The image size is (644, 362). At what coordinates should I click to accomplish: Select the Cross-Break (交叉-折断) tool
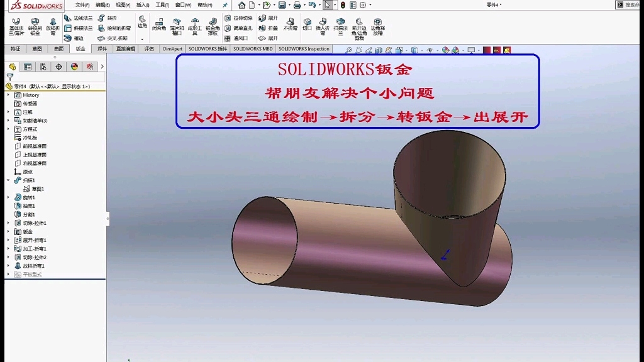point(113,38)
